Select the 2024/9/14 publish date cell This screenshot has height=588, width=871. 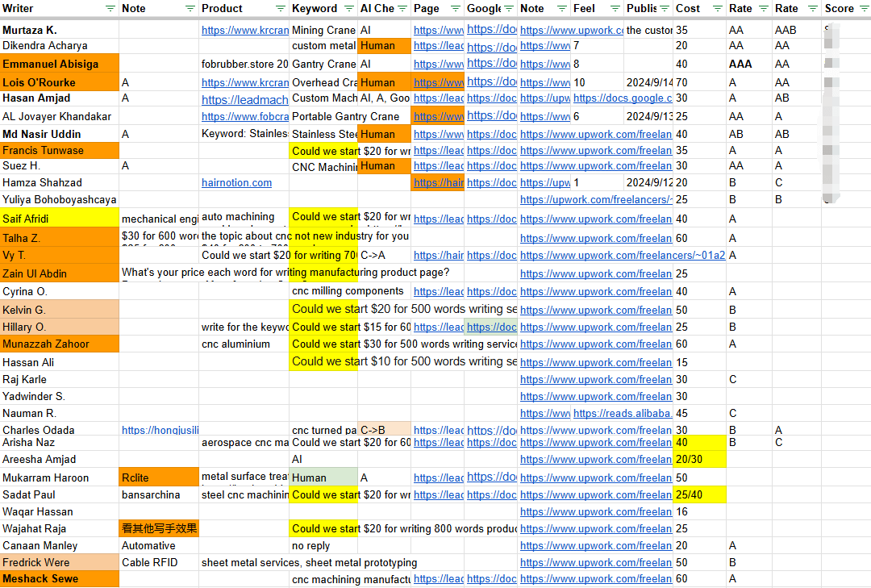click(648, 83)
